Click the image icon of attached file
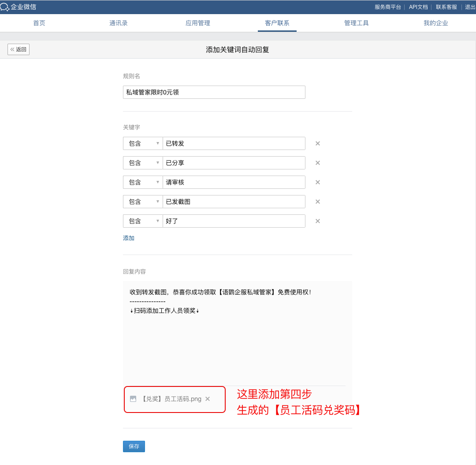Screen dimensions: 476x465 point(133,399)
